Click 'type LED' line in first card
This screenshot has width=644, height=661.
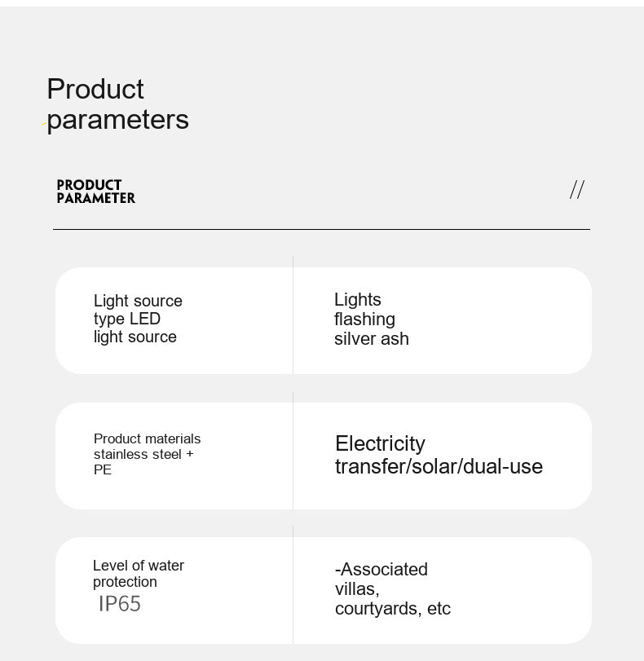tap(127, 319)
